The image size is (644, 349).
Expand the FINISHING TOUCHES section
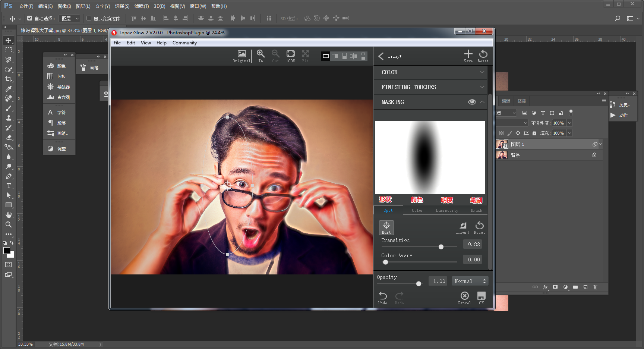click(430, 87)
